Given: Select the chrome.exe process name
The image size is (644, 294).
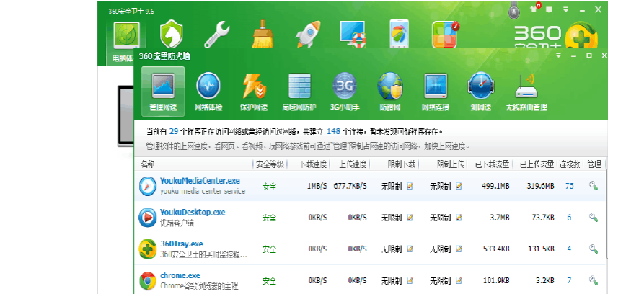Looking at the screenshot, I should coord(180,275).
